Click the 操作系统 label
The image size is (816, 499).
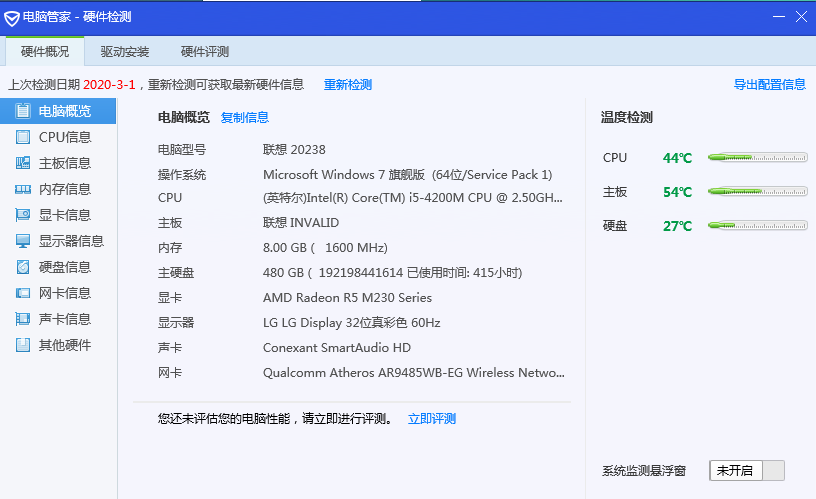point(182,175)
